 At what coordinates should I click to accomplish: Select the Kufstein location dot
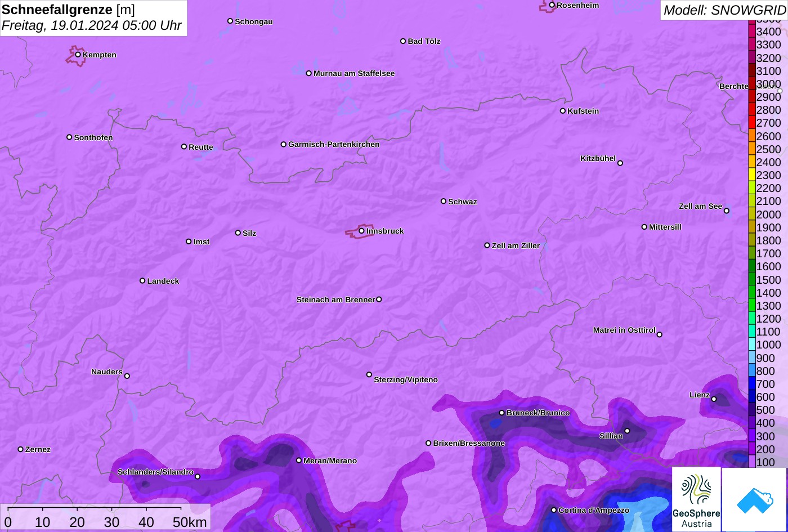(x=562, y=111)
